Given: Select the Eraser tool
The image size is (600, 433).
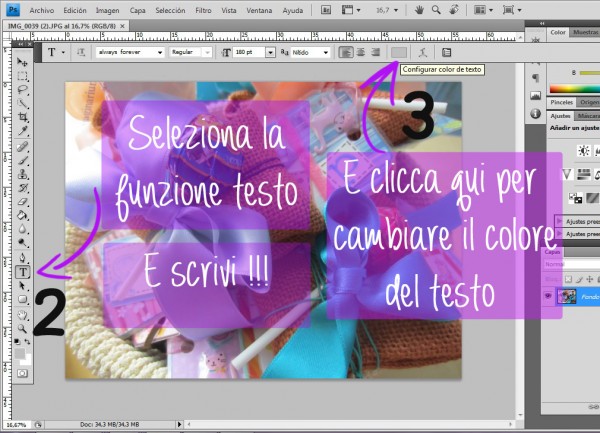Looking at the screenshot, I should pos(22,202).
